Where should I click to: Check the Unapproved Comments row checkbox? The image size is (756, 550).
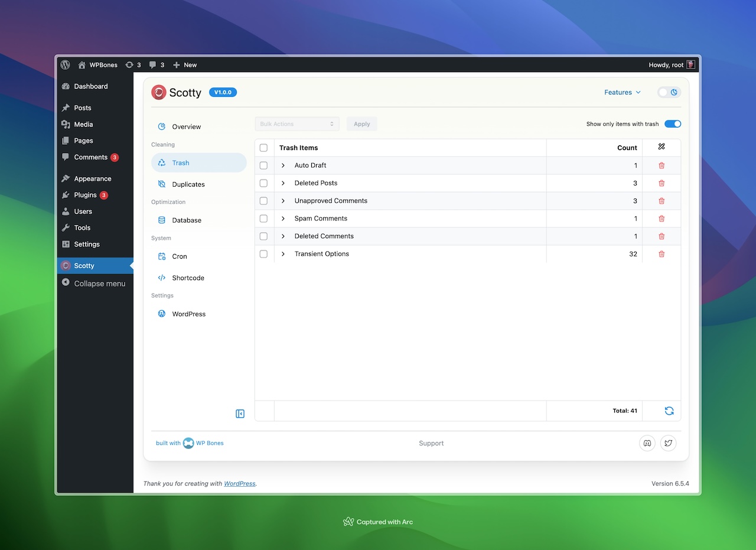263,201
